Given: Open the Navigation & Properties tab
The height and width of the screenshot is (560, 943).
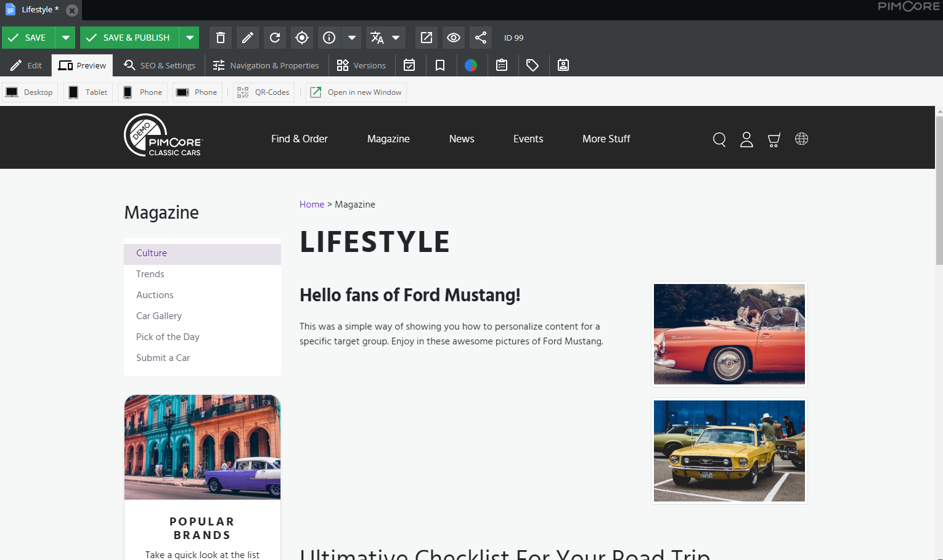Looking at the screenshot, I should pyautogui.click(x=266, y=65).
